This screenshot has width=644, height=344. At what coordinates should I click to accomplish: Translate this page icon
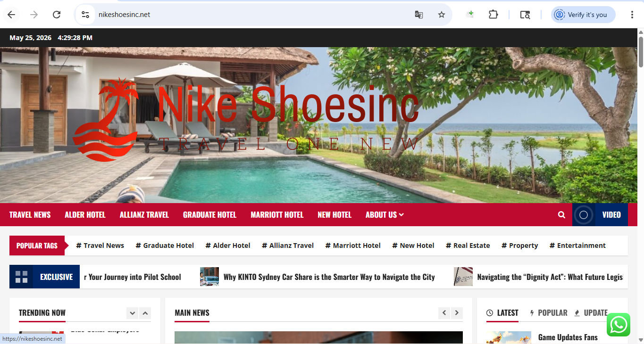coord(419,15)
